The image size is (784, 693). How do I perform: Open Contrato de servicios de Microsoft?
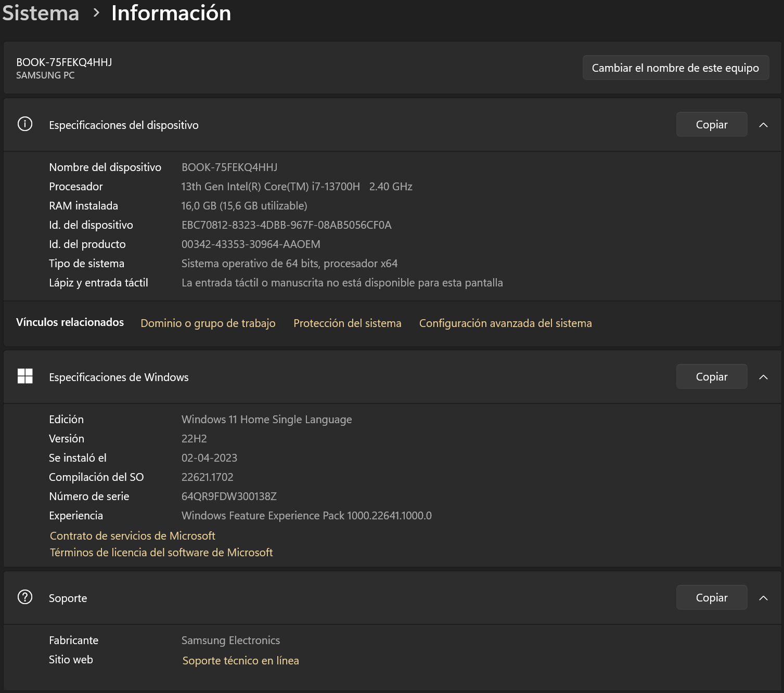click(x=133, y=536)
